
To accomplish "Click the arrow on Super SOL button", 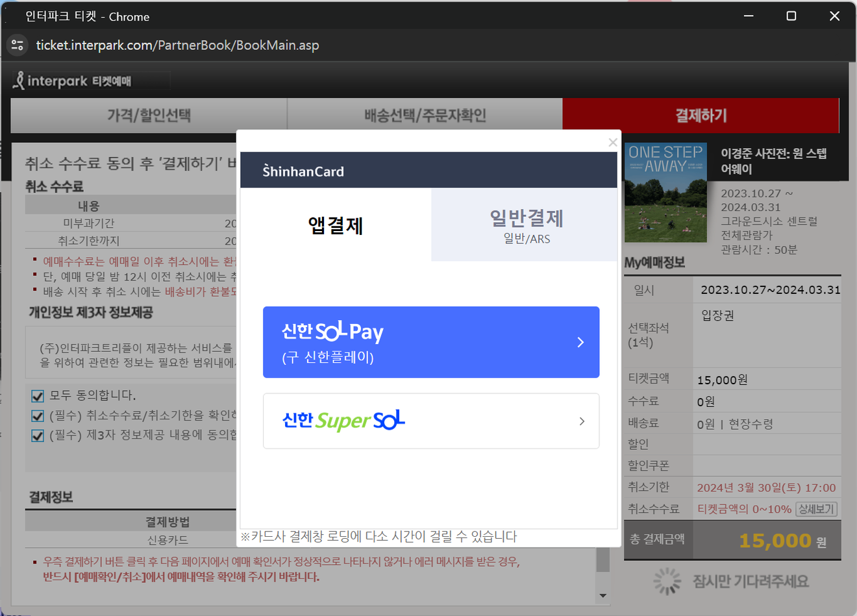I will [582, 421].
